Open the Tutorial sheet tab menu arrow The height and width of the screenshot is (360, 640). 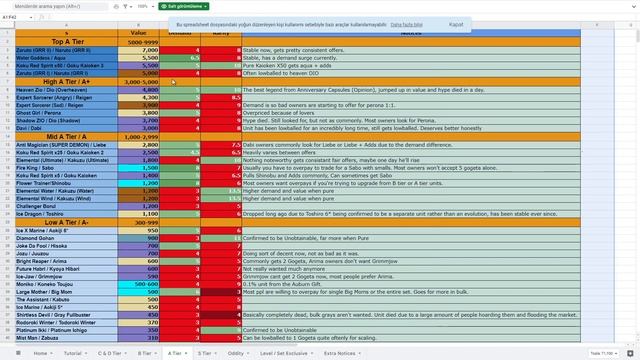click(86, 353)
